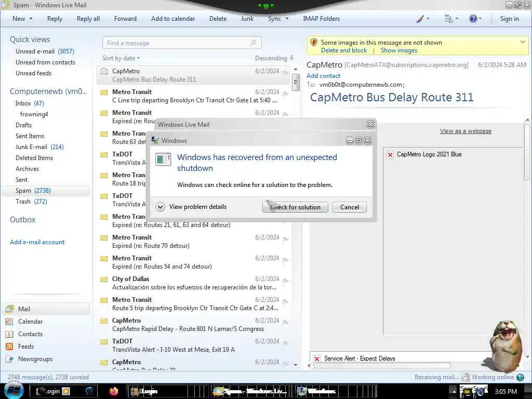Image resolution: width=532 pixels, height=399 pixels.
Task: Toggle the flag on Expired Routes 54 and 74 detour
Action: pyautogui.click(x=286, y=260)
